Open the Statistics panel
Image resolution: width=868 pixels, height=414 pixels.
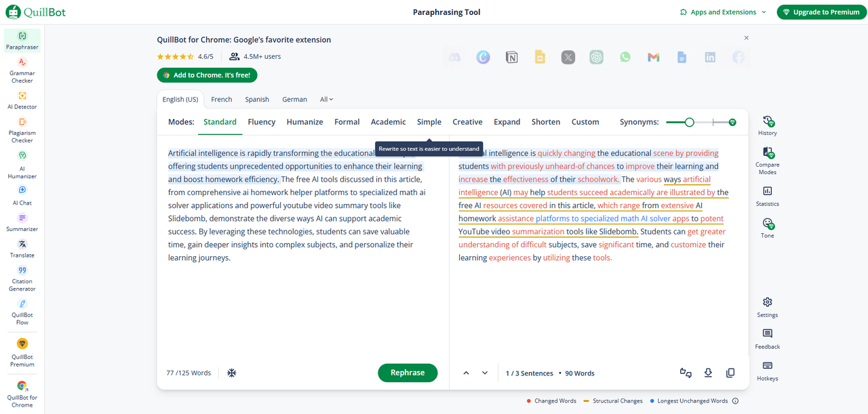[x=767, y=196]
